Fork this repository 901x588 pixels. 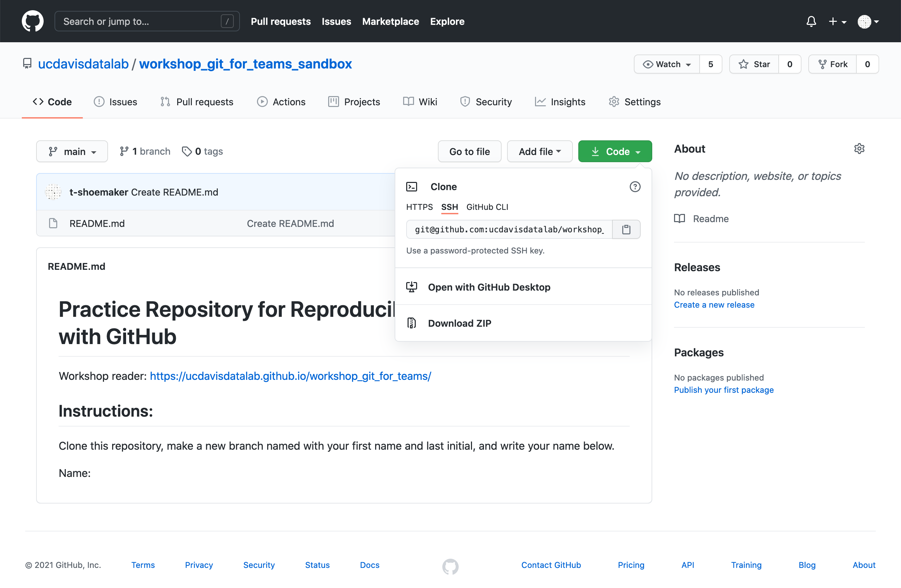pos(833,64)
